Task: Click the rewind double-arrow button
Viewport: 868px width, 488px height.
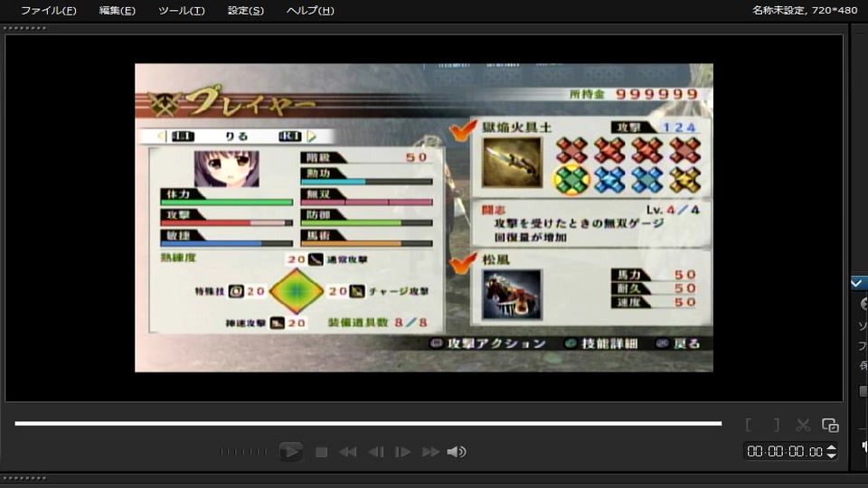Action: tap(347, 452)
